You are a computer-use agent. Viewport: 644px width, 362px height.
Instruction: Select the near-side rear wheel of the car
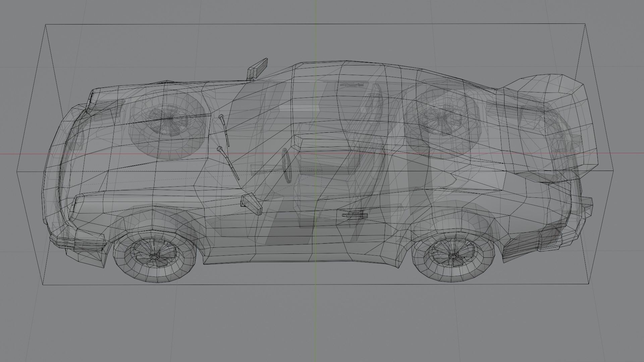click(x=453, y=256)
